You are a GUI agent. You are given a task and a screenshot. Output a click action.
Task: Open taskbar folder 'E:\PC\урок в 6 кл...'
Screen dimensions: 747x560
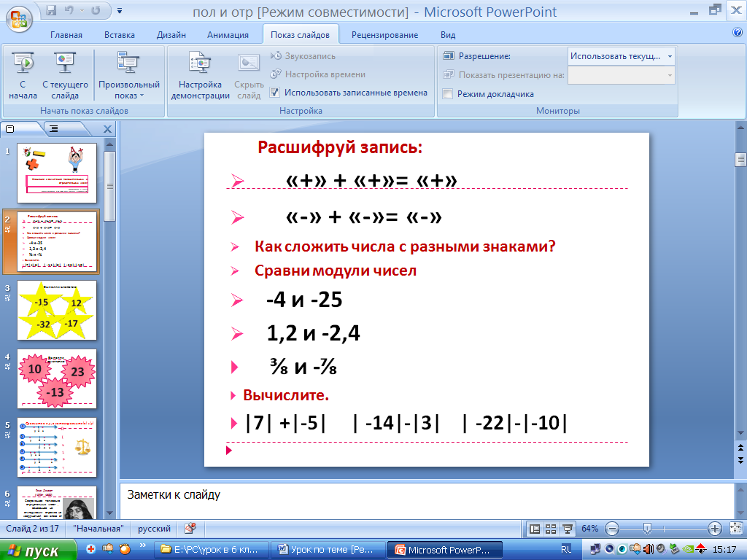coord(212,550)
